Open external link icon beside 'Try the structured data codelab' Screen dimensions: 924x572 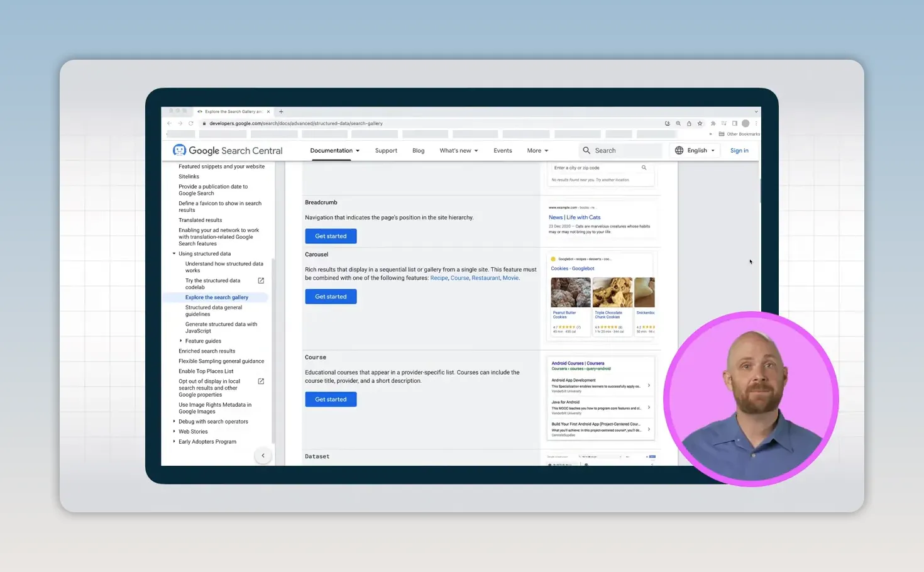[261, 280]
